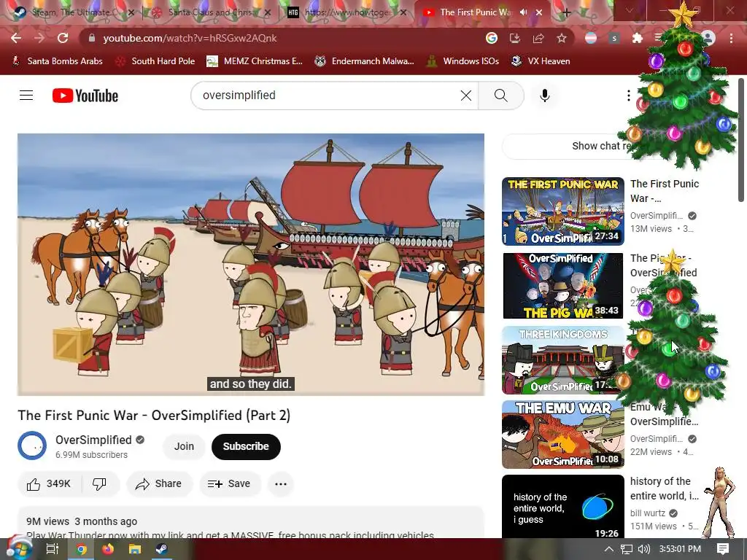Click the system tray network icon
The width and height of the screenshot is (747, 560).
[x=627, y=549]
